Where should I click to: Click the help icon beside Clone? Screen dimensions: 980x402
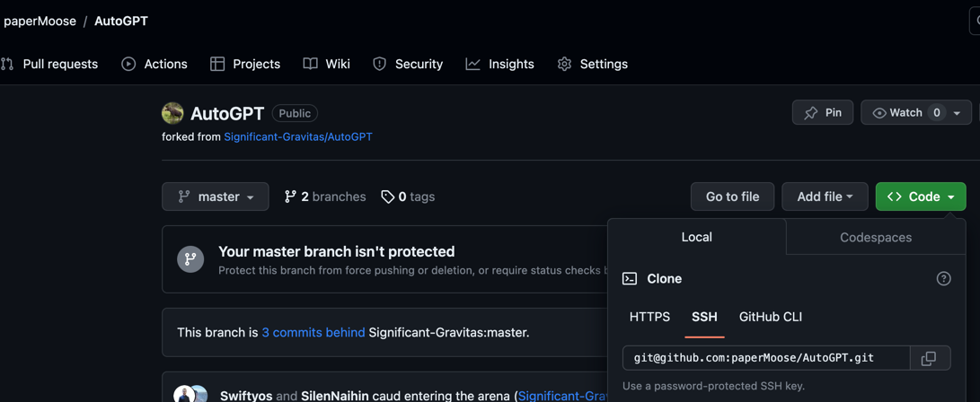click(x=943, y=279)
